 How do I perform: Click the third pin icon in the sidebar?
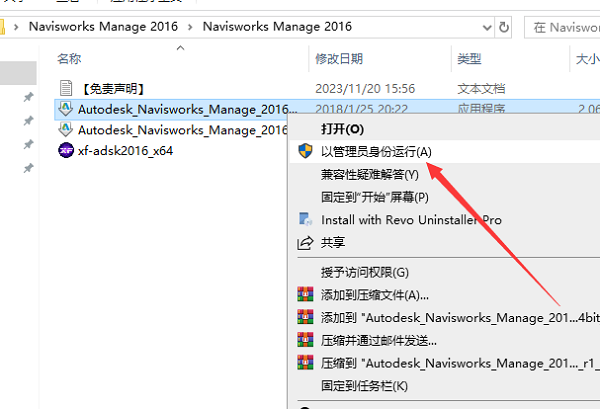pos(28,144)
